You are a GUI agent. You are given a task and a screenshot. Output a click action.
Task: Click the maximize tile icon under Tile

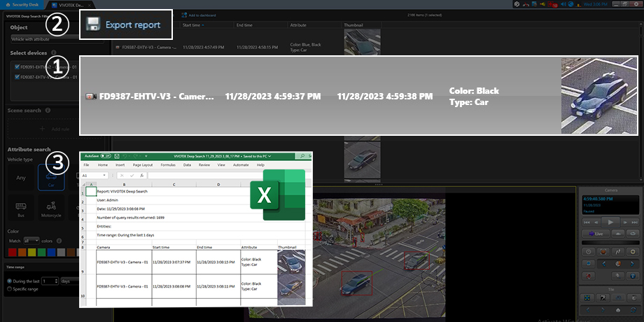click(x=588, y=297)
